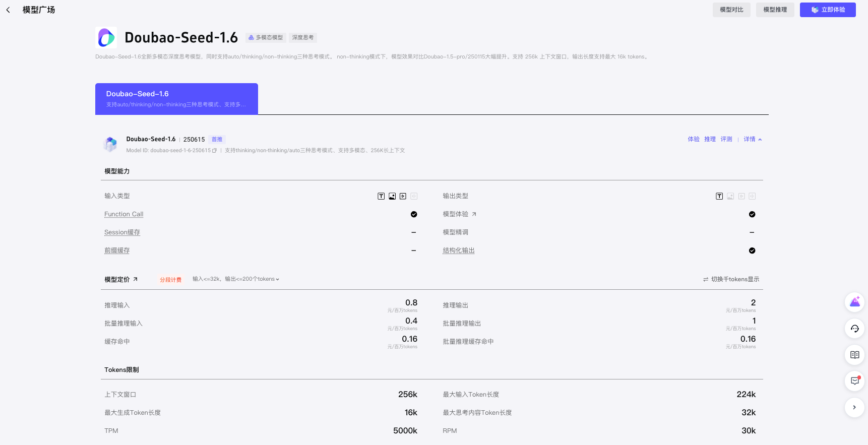Open the external link arrow next to 模型定价
This screenshot has height=445, width=868.
[135, 279]
